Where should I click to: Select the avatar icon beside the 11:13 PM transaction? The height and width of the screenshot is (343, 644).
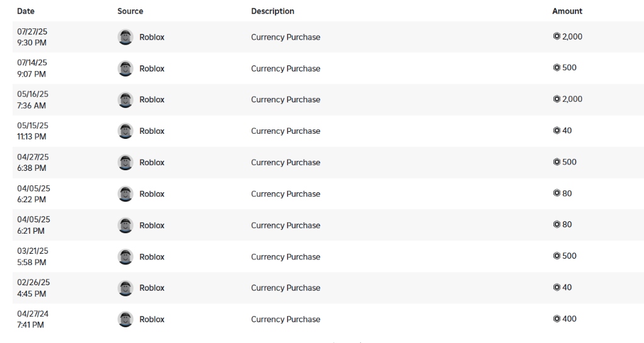126,131
